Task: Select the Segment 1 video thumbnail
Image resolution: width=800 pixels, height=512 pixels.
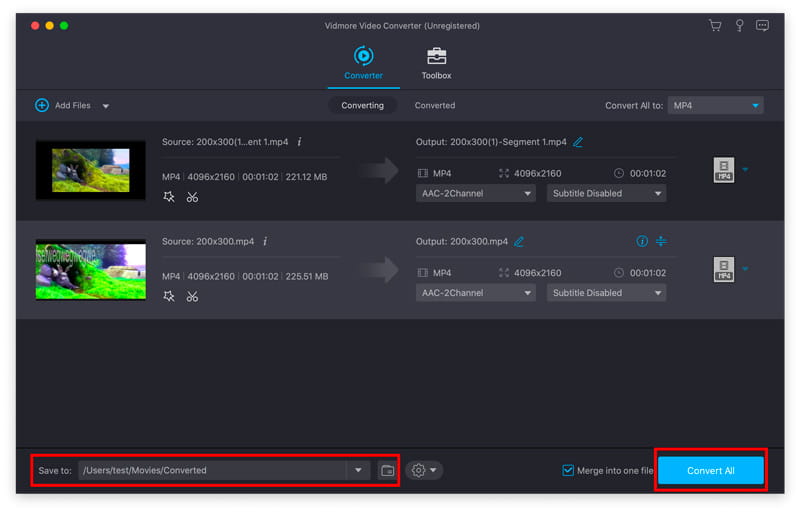Action: click(x=90, y=170)
